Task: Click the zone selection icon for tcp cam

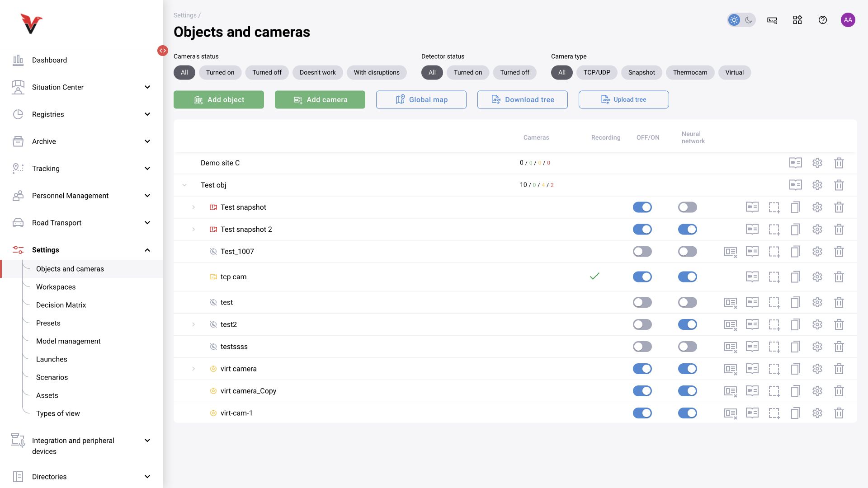Action: [774, 277]
